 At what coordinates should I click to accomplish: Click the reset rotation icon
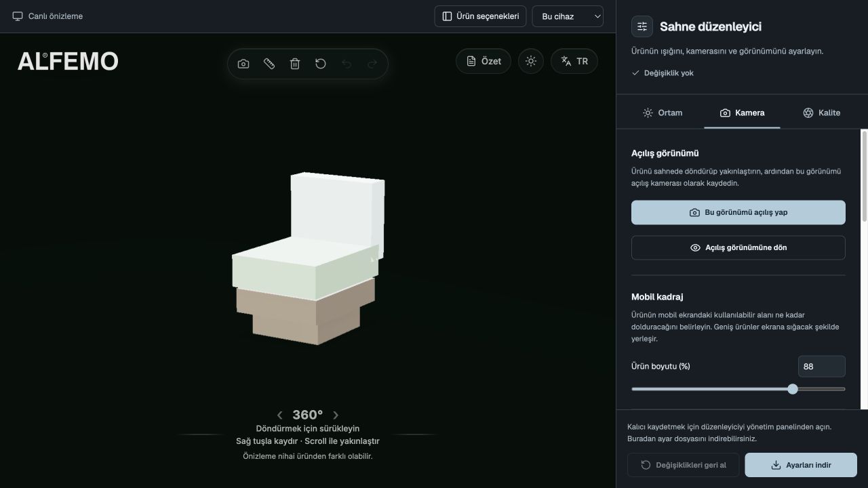coord(321,64)
